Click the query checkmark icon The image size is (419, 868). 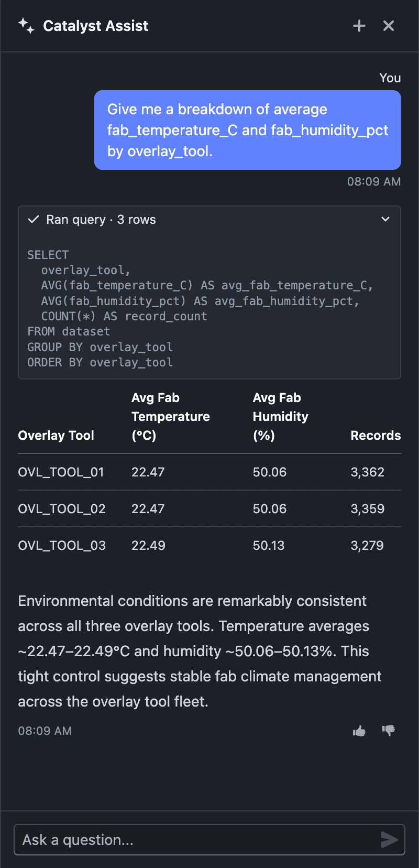[34, 219]
